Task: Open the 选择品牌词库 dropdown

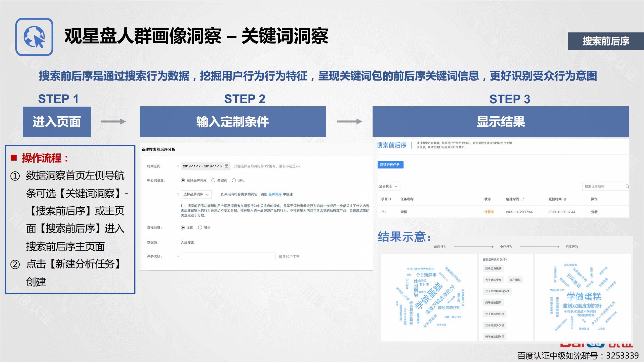Action: 196,194
